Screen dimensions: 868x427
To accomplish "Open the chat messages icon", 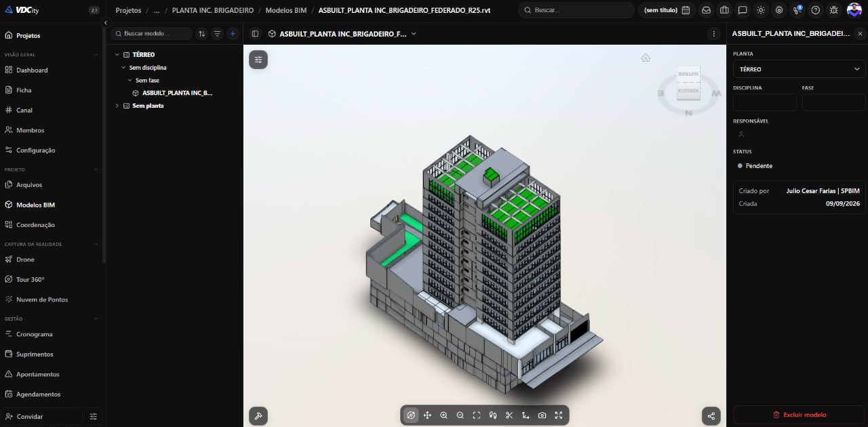I will coord(743,10).
